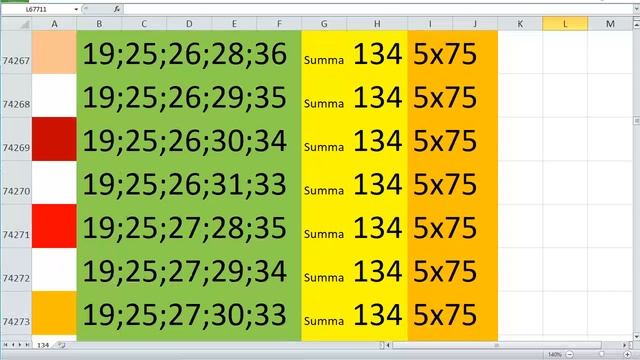Viewport: 640px width, 360px height.
Task: Select row 74271 header
Action: point(16,226)
